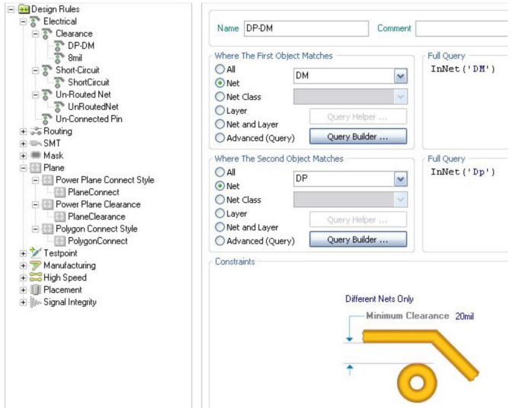Screen dimensions: 532x408
Task: Open the DP net dropdown
Action: click(x=400, y=178)
